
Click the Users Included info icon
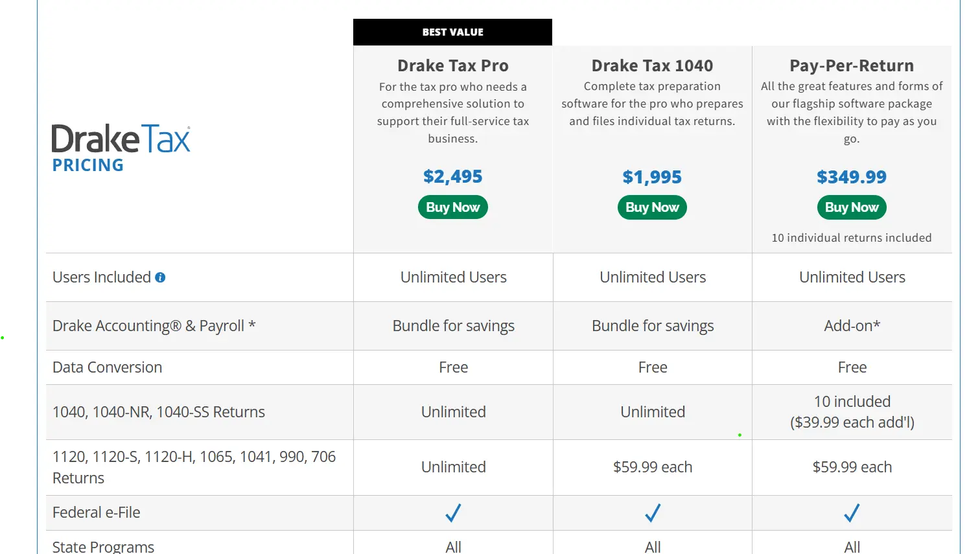tap(160, 277)
